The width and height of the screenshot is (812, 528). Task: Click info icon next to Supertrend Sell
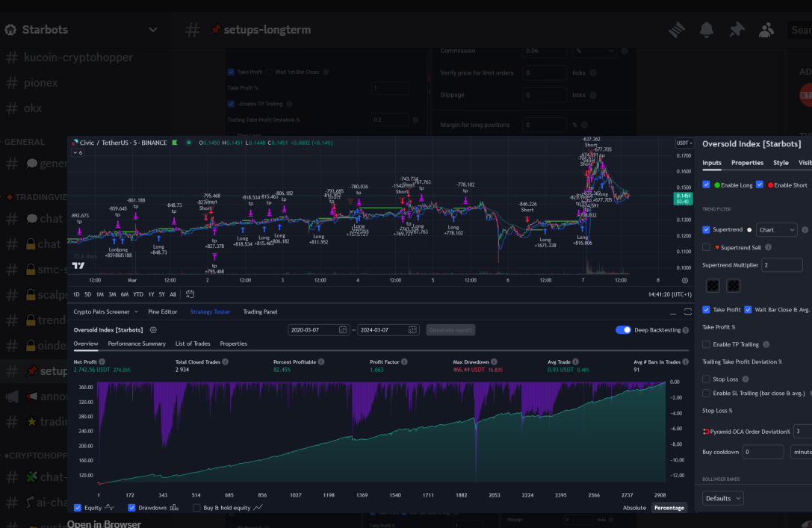click(768, 247)
